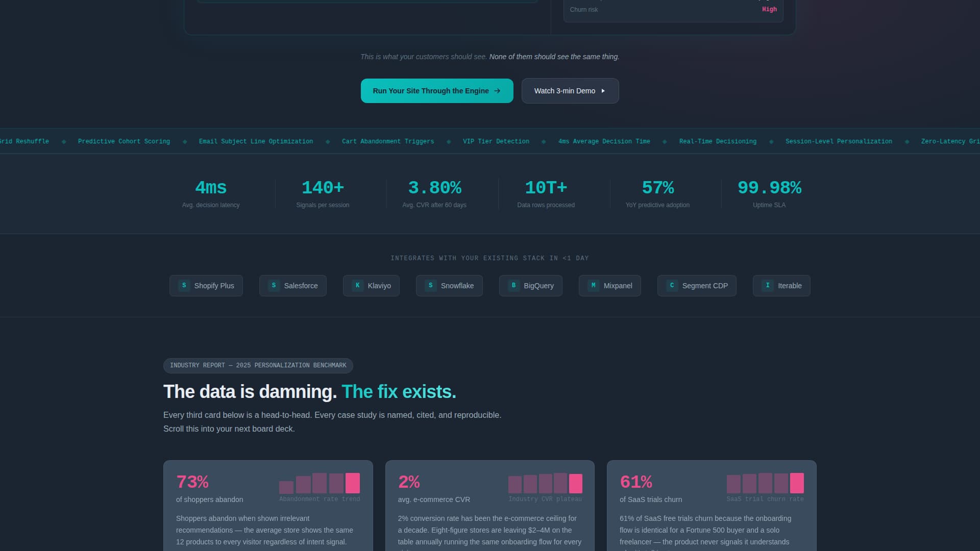Click the Snowflake integration badge icon
980x551 pixels.
point(430,286)
